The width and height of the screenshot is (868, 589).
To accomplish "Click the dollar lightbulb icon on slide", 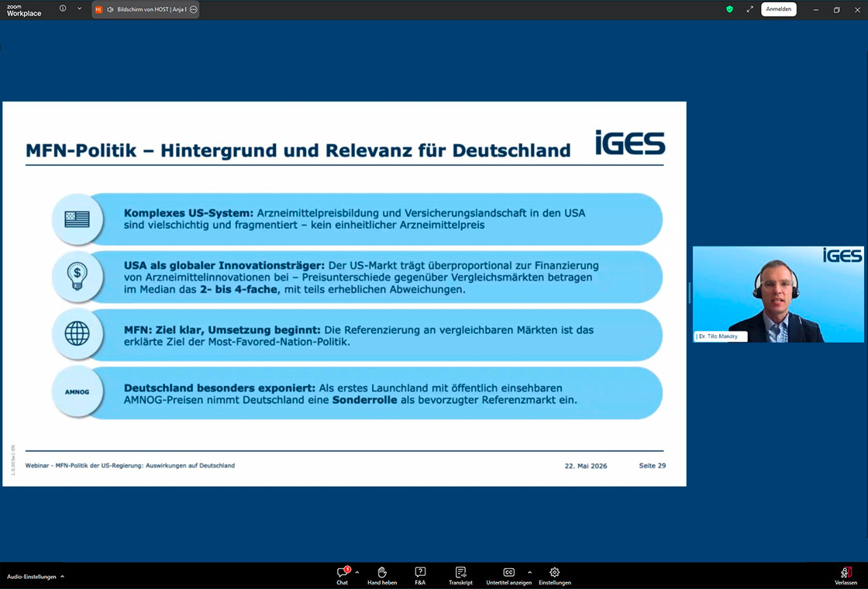I will (x=77, y=276).
